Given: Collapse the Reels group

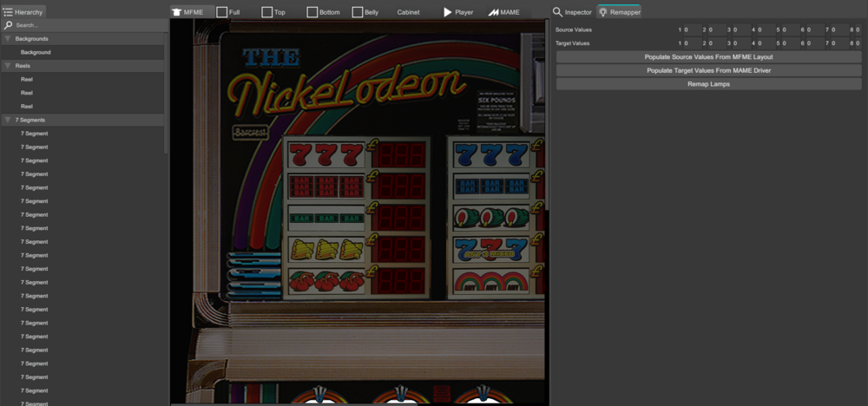Looking at the screenshot, I should click(x=8, y=66).
